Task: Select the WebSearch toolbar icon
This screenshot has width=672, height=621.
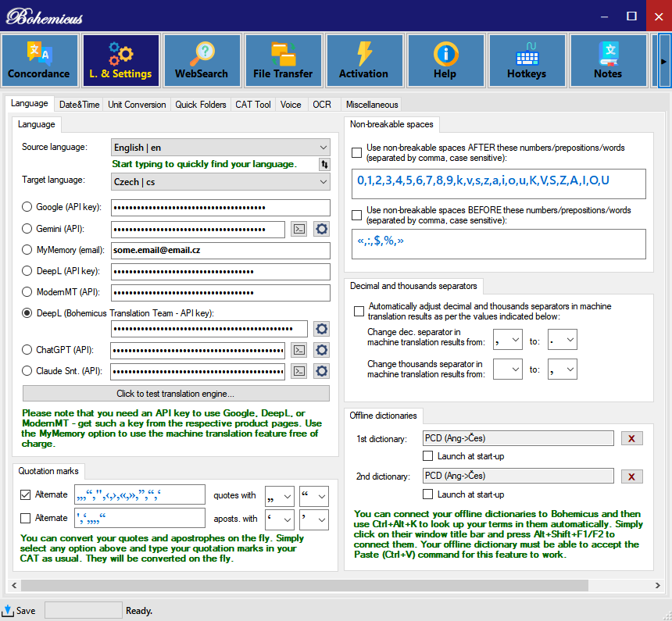Action: [x=202, y=60]
